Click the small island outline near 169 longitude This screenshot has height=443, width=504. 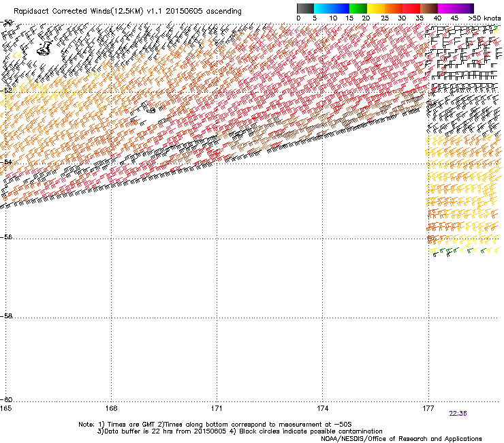point(151,110)
